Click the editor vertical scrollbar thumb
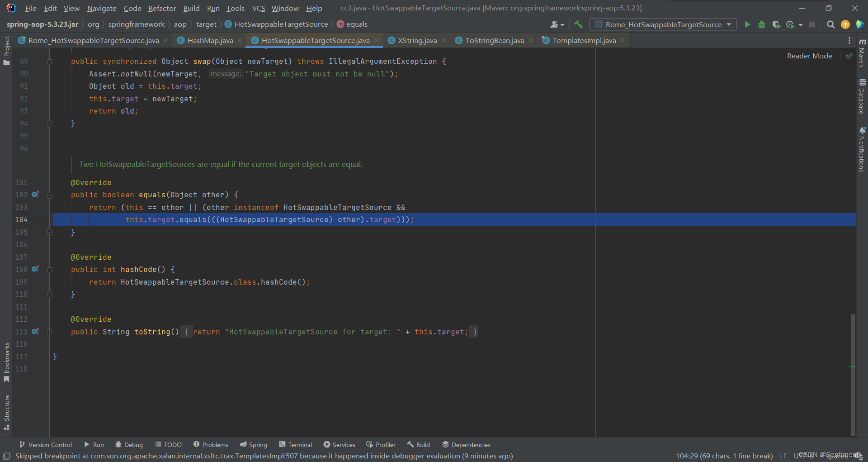This screenshot has height=462, width=868. tap(853, 375)
